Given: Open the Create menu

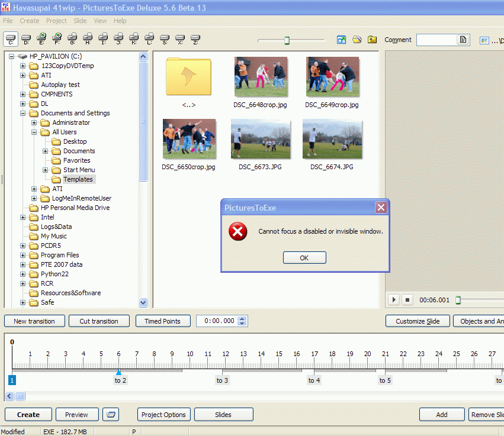Looking at the screenshot, I should (29, 21).
